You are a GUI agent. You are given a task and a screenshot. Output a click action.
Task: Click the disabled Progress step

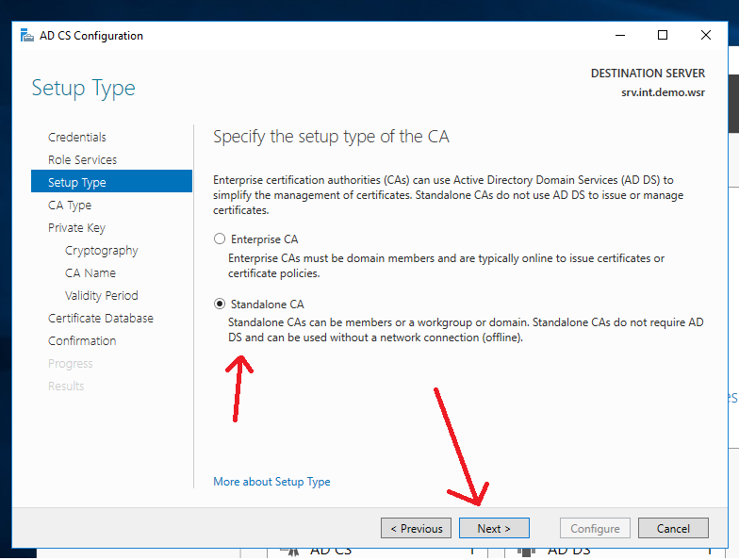(70, 364)
